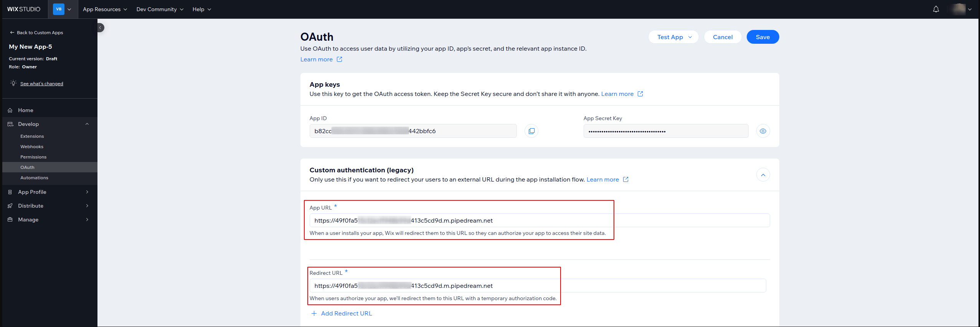Copy the App ID to clipboard
The image size is (980, 327).
tap(531, 131)
